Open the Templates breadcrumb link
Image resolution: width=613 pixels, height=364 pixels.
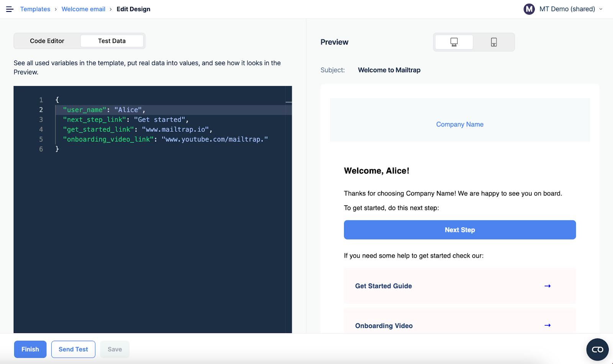(x=35, y=9)
